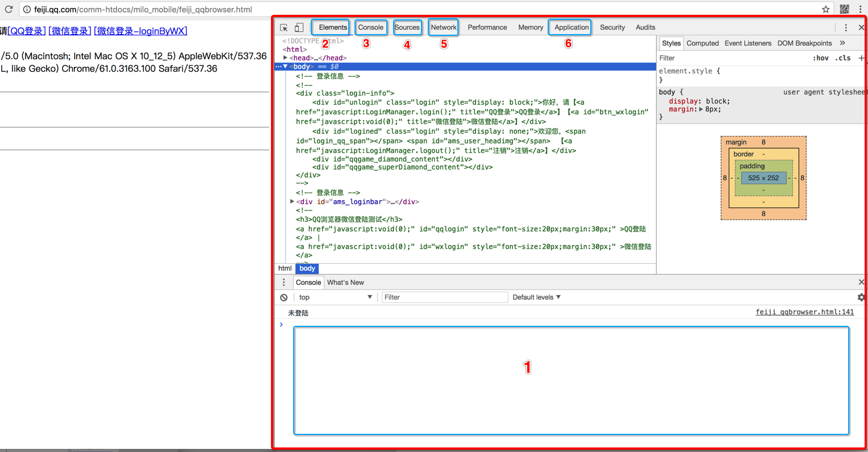Image resolution: width=868 pixels, height=452 pixels.
Task: Select the Computed sidebar tab
Action: pos(703,43)
